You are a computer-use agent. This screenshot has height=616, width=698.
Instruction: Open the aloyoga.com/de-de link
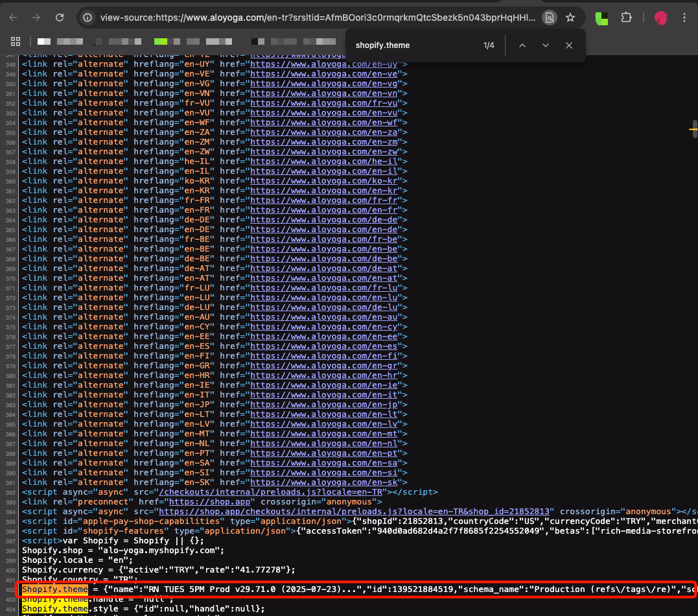pyautogui.click(x=323, y=220)
